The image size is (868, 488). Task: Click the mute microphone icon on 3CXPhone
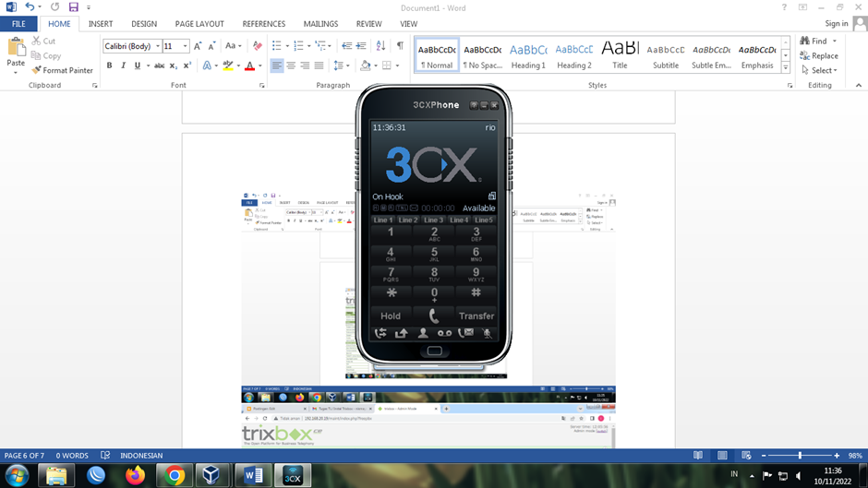487,333
